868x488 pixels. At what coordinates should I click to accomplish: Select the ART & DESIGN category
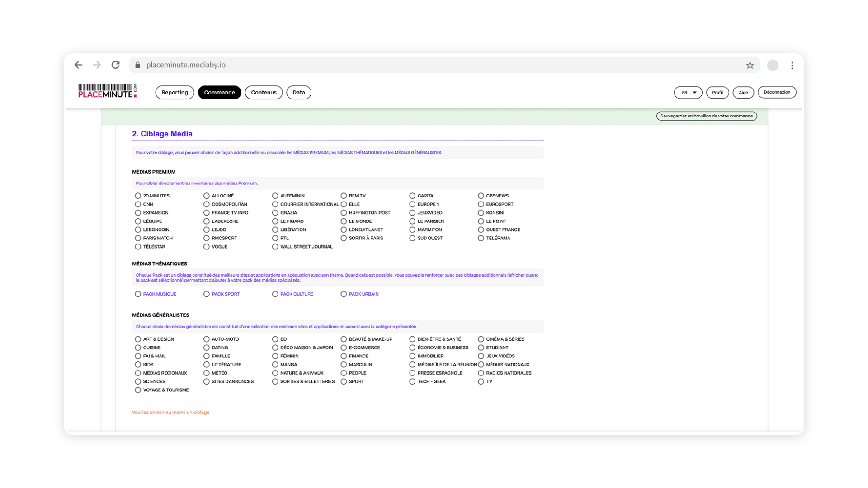coord(138,339)
